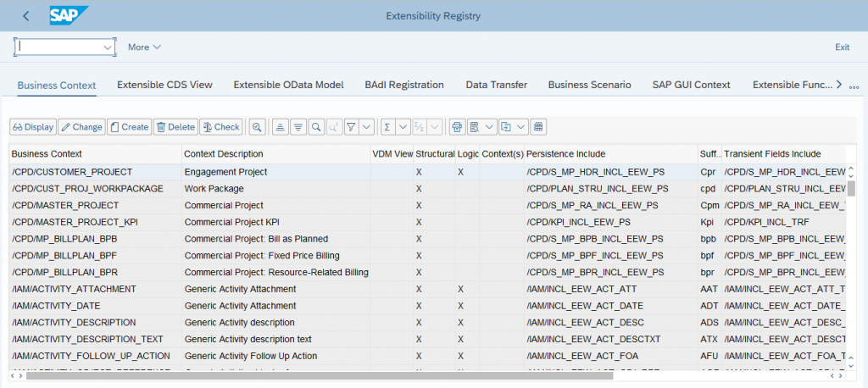Go back using the back arrow

pyautogui.click(x=26, y=16)
